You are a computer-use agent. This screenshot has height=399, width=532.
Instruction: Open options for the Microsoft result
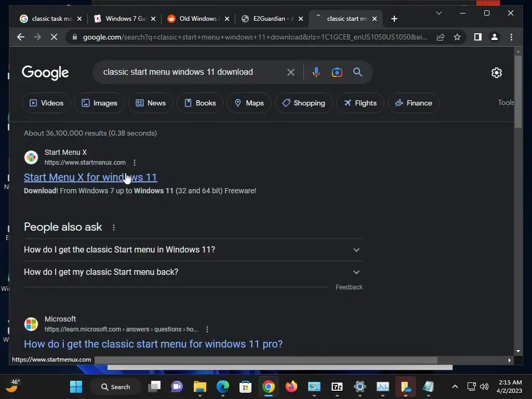point(207,329)
